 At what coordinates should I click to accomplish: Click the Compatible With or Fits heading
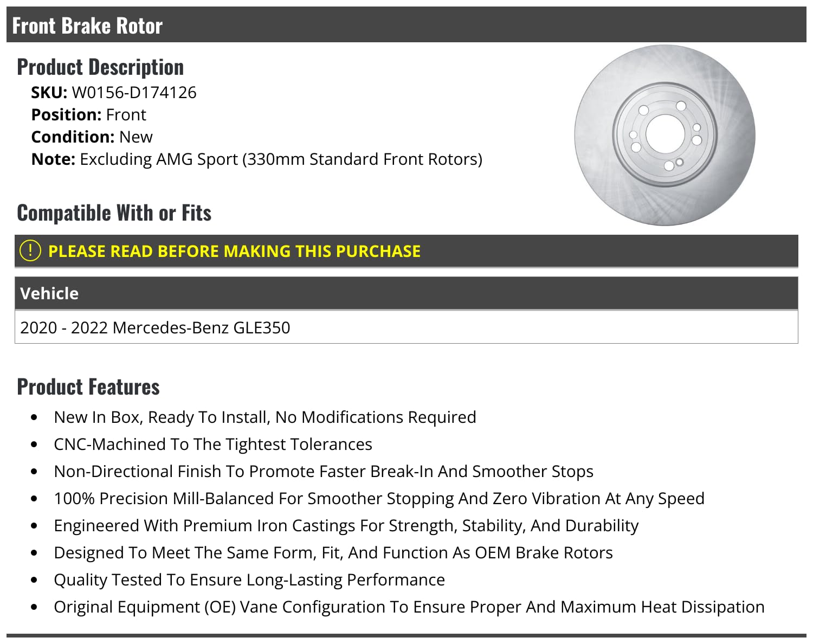[114, 213]
